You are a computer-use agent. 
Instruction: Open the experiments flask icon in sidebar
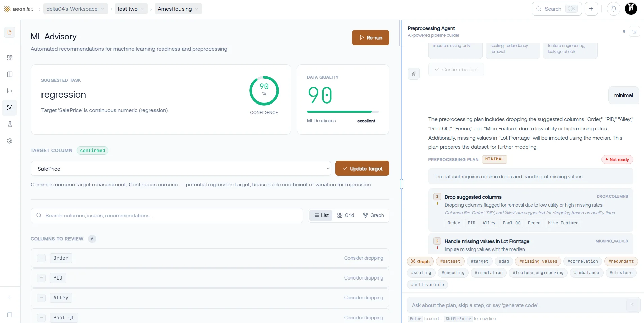10,124
